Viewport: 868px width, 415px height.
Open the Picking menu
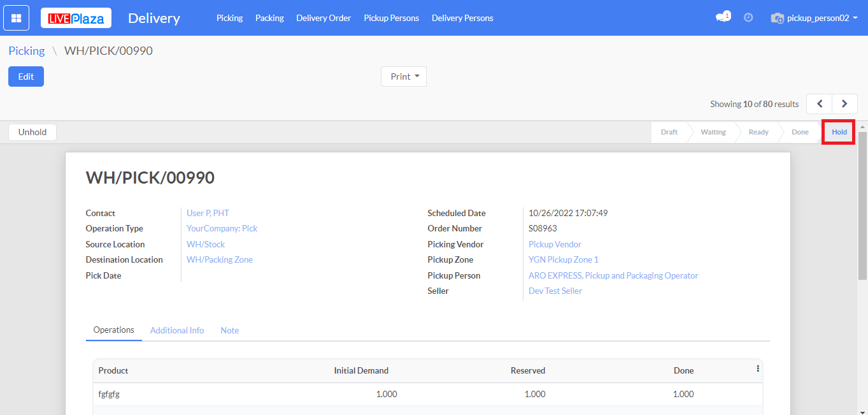[x=229, y=18]
